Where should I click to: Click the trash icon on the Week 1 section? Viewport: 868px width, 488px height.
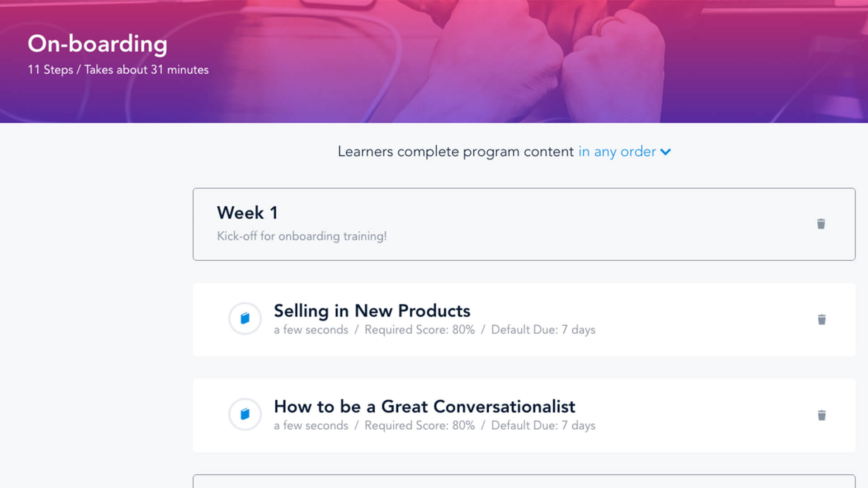pos(821,224)
